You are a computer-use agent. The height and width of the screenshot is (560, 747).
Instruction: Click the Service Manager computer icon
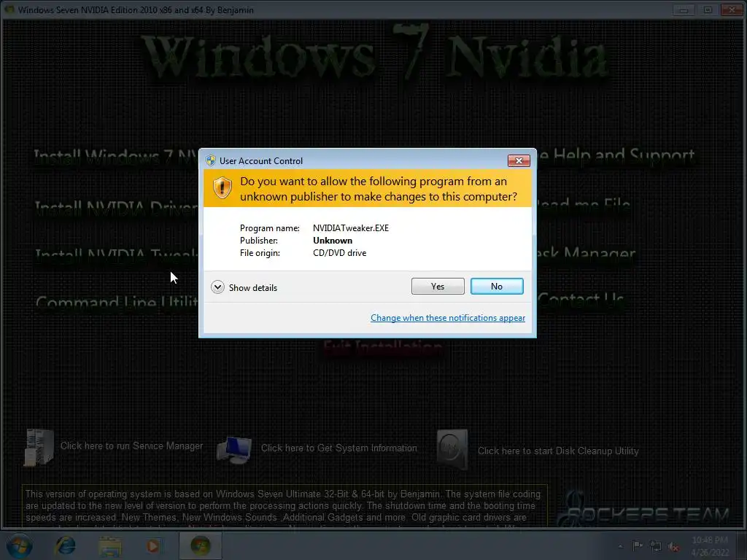39,447
